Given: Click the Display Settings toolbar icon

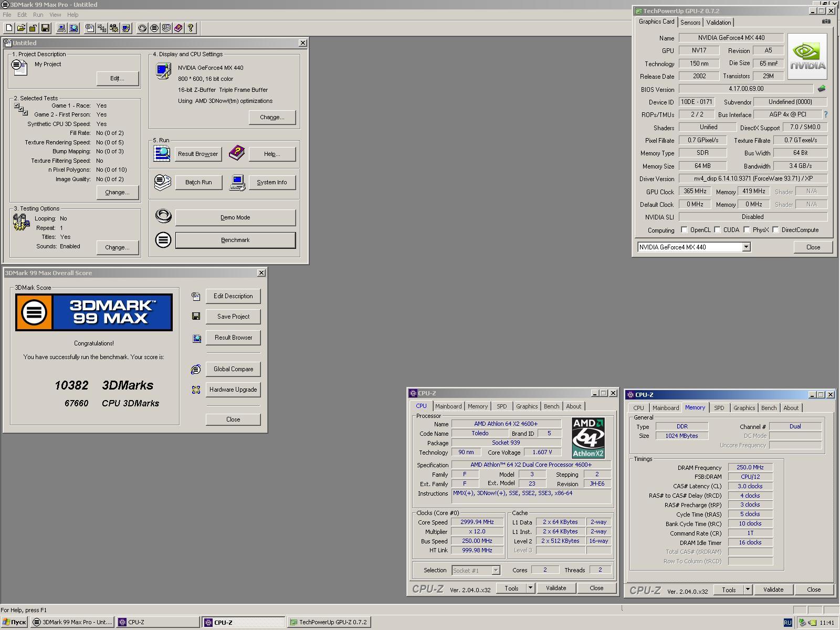Looking at the screenshot, I should pyautogui.click(x=126, y=28).
